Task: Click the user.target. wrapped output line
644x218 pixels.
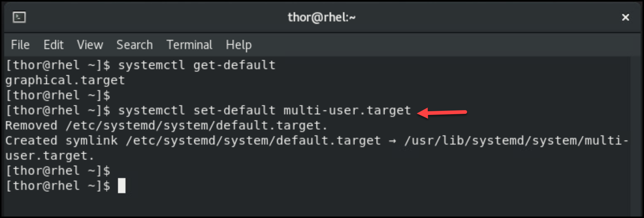Action: pyautogui.click(x=50, y=156)
